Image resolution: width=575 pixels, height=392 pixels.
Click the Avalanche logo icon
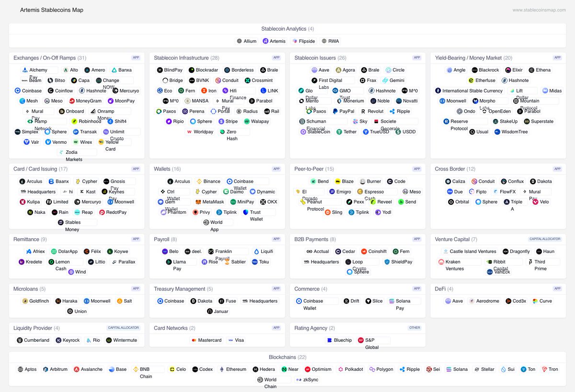click(77, 369)
